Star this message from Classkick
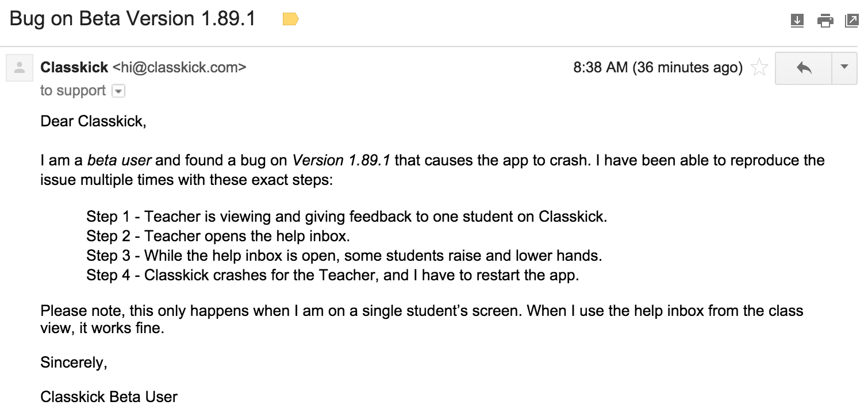This screenshot has height=417, width=868. 759,68
